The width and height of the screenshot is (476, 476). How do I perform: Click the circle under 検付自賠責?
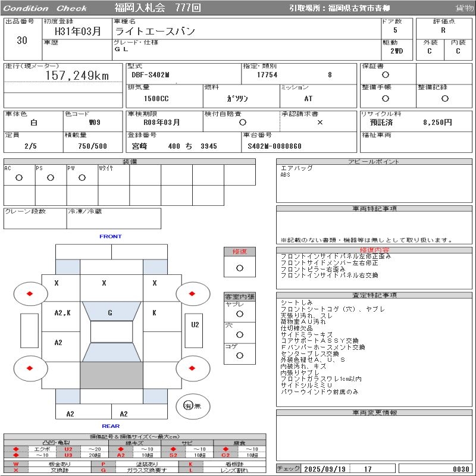[242, 123]
